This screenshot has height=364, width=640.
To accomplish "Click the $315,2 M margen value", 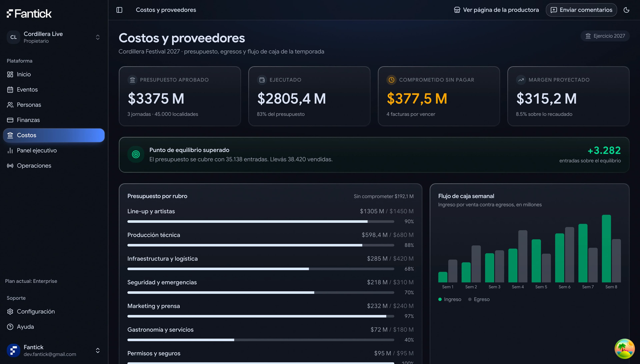I will 546,99.
